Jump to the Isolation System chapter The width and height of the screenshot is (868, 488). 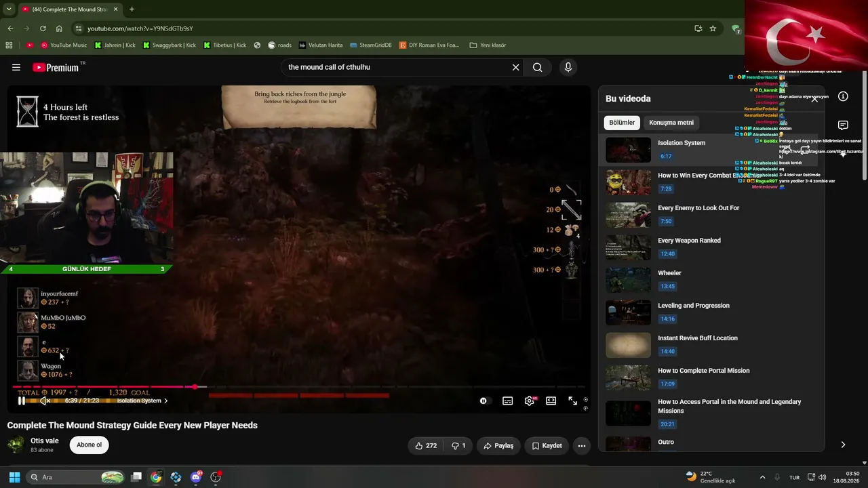709,150
